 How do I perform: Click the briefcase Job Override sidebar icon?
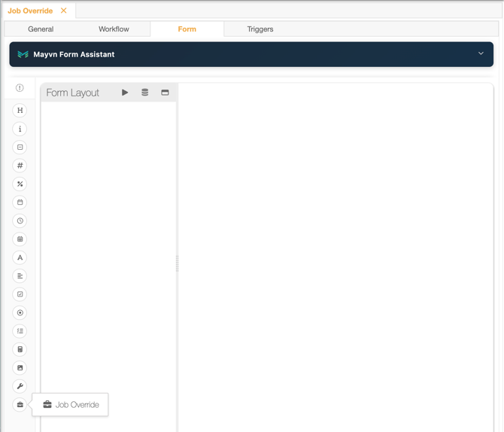(x=20, y=404)
